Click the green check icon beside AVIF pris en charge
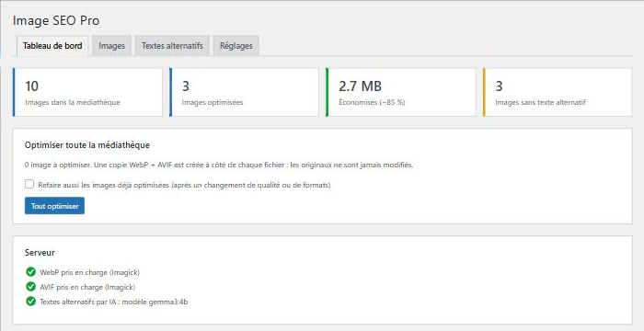 (30, 286)
